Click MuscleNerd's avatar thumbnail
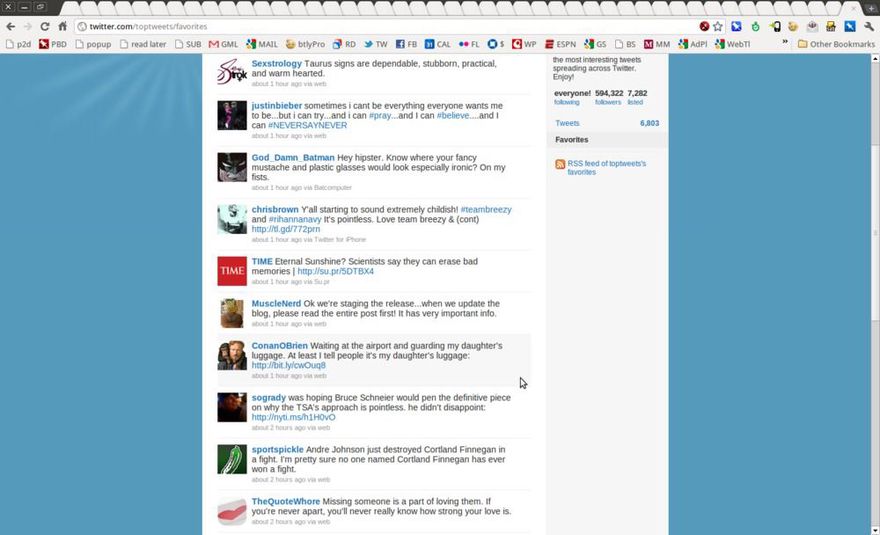Screen dimensions: 880x535 point(232,313)
